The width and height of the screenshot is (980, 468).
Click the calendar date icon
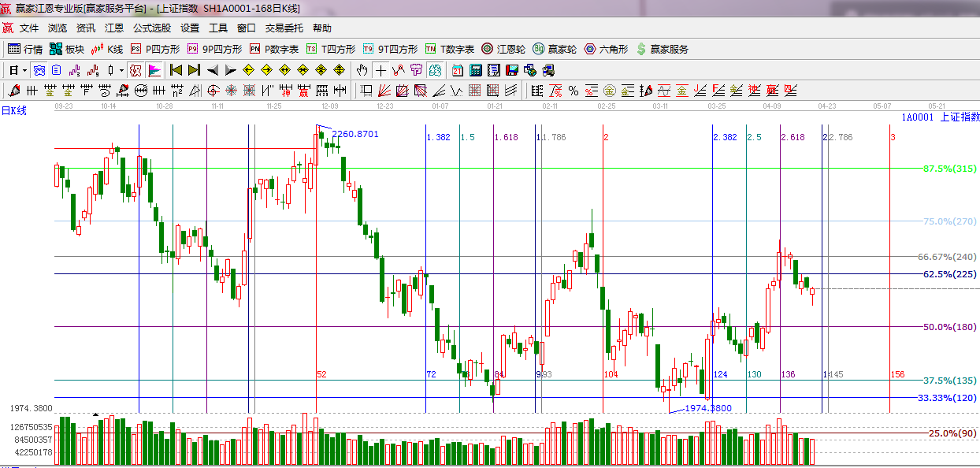pos(457,70)
